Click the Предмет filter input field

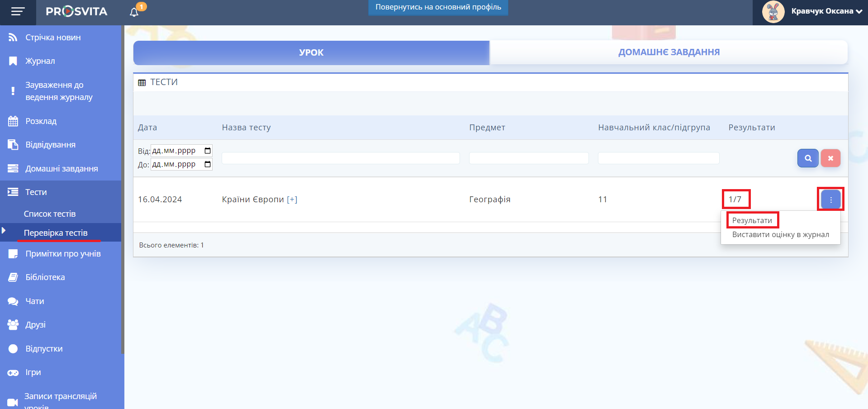(x=528, y=158)
